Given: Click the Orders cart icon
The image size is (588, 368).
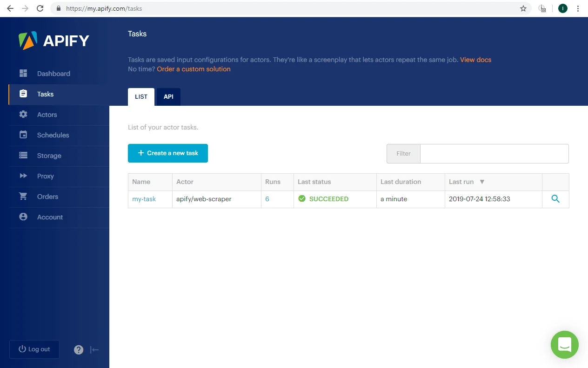Looking at the screenshot, I should coord(23,196).
